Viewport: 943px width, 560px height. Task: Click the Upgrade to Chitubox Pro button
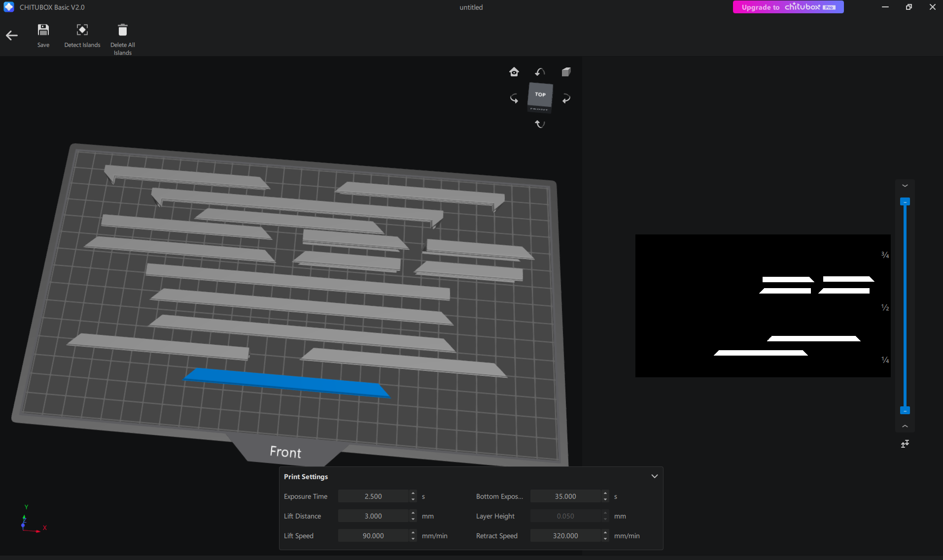(x=788, y=7)
